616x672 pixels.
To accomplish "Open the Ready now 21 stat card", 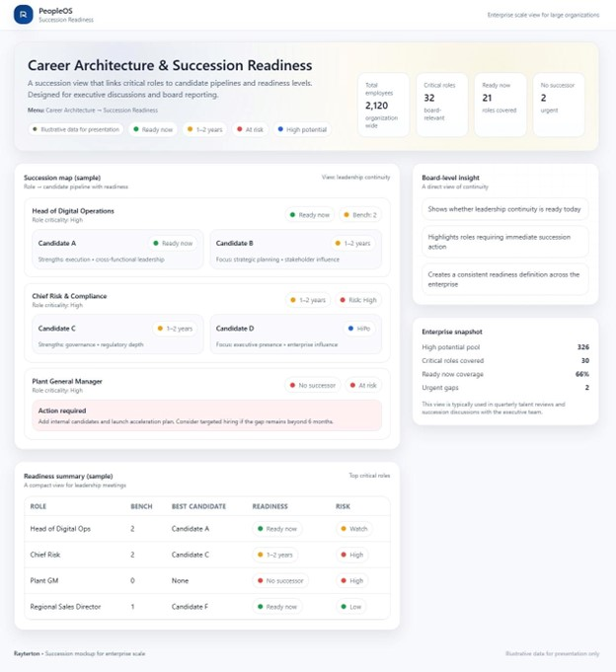I will click(500, 105).
